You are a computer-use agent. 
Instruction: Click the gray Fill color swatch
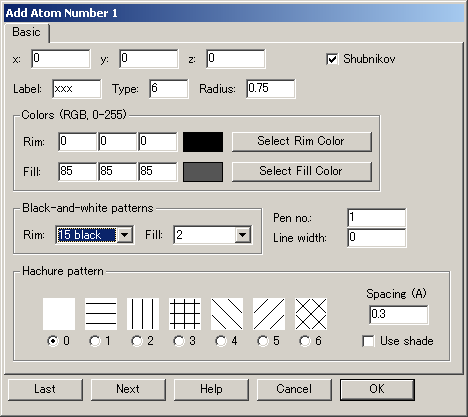pyautogui.click(x=203, y=172)
